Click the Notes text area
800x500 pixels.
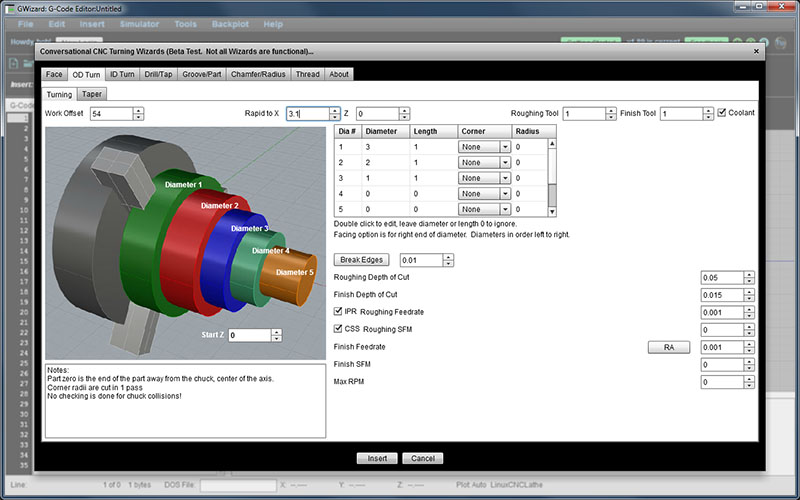point(185,401)
